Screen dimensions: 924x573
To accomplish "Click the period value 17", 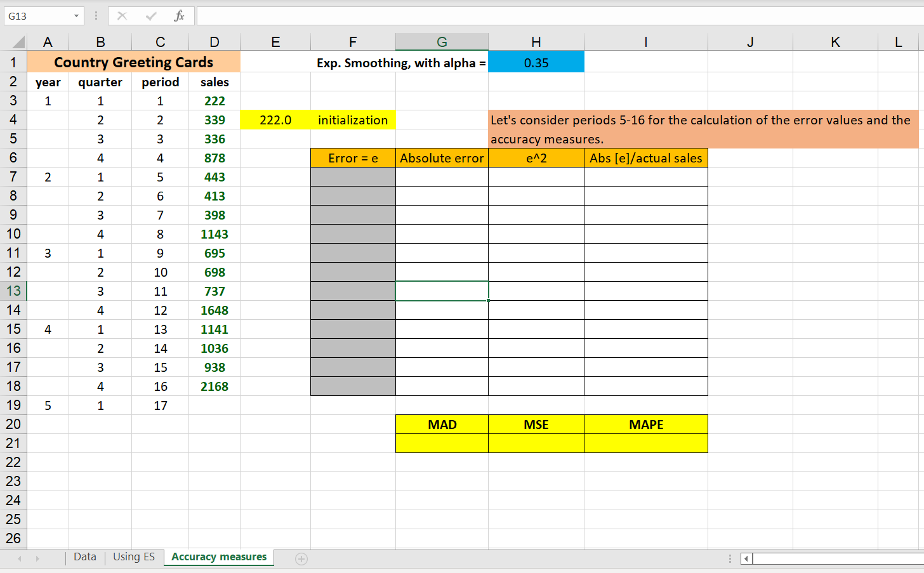I will click(161, 405).
